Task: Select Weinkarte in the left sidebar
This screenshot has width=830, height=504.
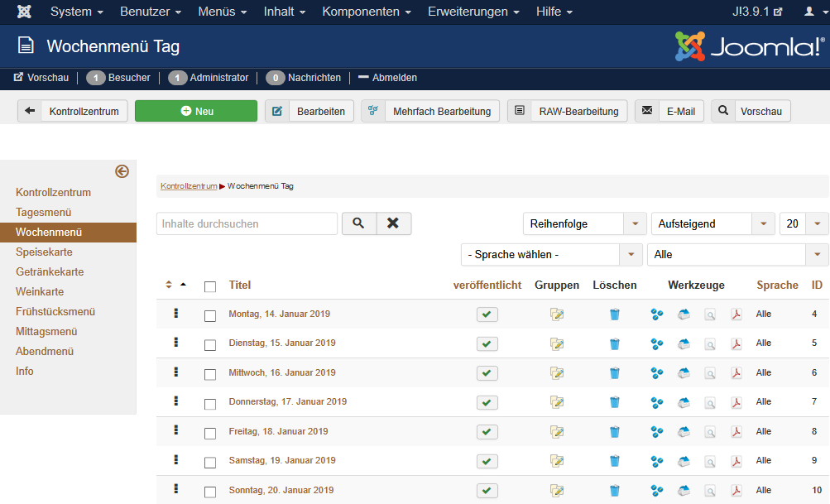Action: [x=40, y=292]
